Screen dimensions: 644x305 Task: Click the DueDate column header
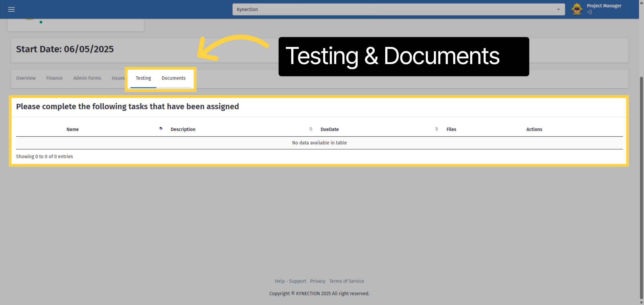(x=330, y=129)
